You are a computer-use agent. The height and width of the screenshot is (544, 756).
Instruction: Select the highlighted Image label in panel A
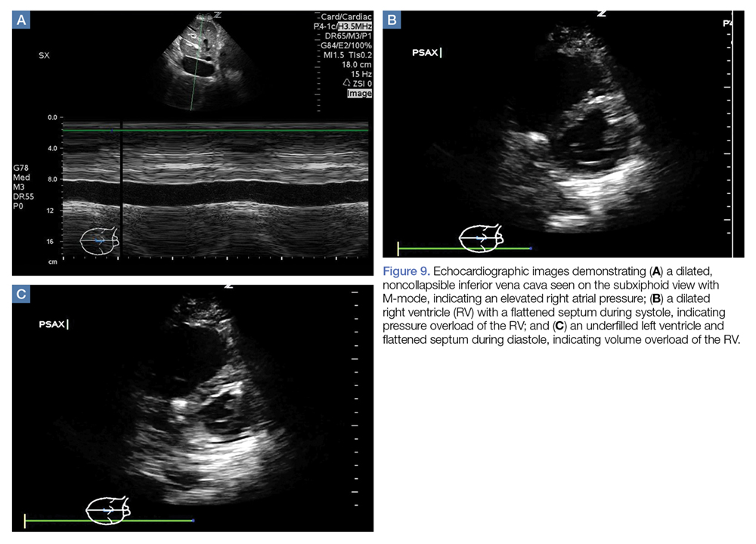pos(359,94)
